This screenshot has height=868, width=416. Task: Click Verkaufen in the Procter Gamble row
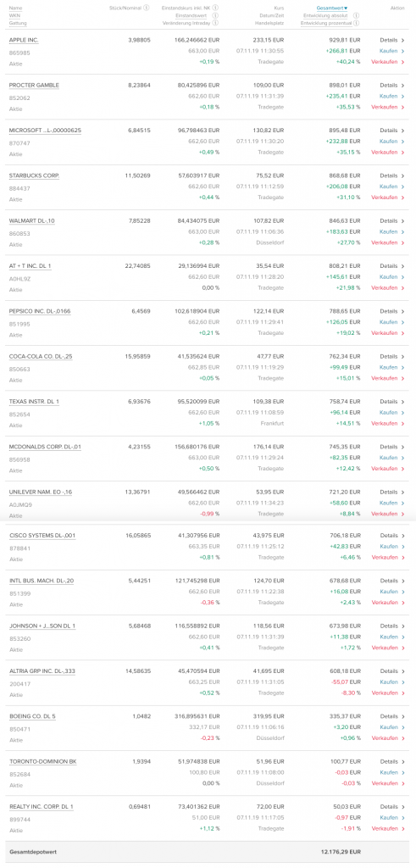pos(388,108)
